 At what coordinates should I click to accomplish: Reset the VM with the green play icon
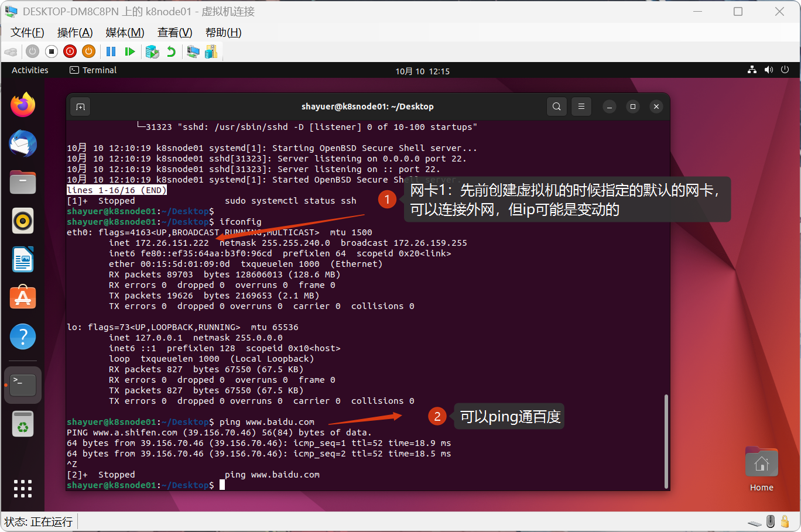point(130,52)
